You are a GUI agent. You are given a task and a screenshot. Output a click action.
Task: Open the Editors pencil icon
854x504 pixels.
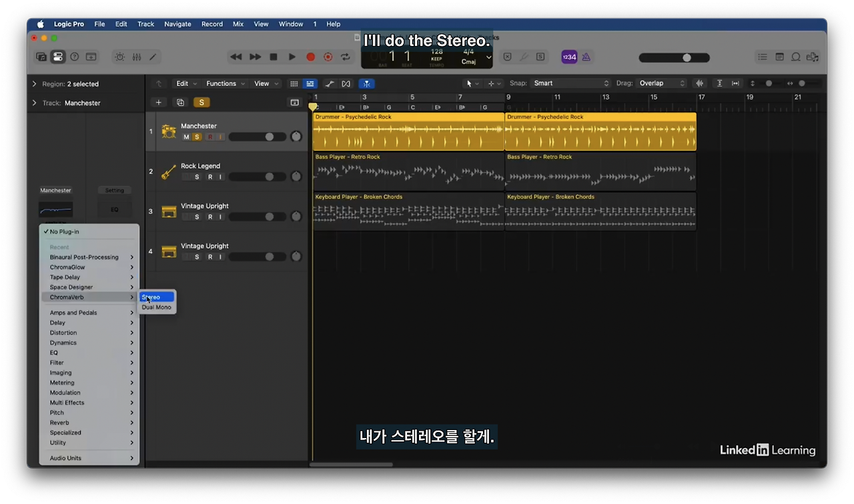(153, 57)
